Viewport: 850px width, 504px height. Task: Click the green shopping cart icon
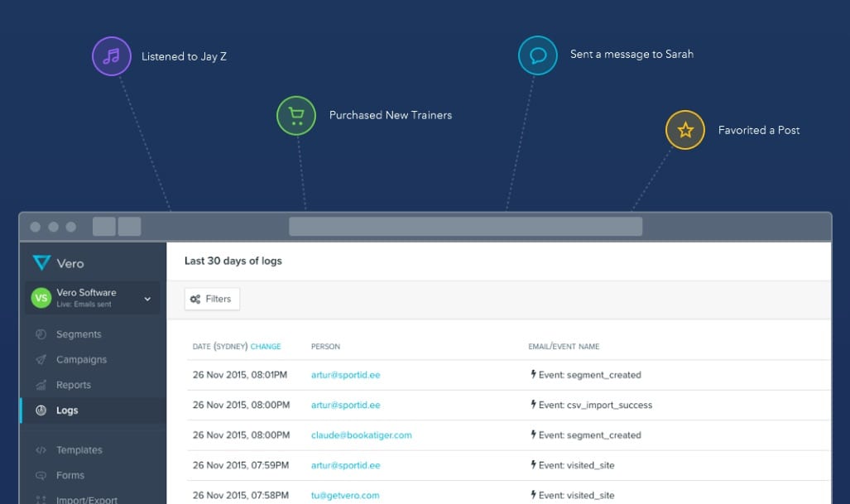[x=296, y=115]
